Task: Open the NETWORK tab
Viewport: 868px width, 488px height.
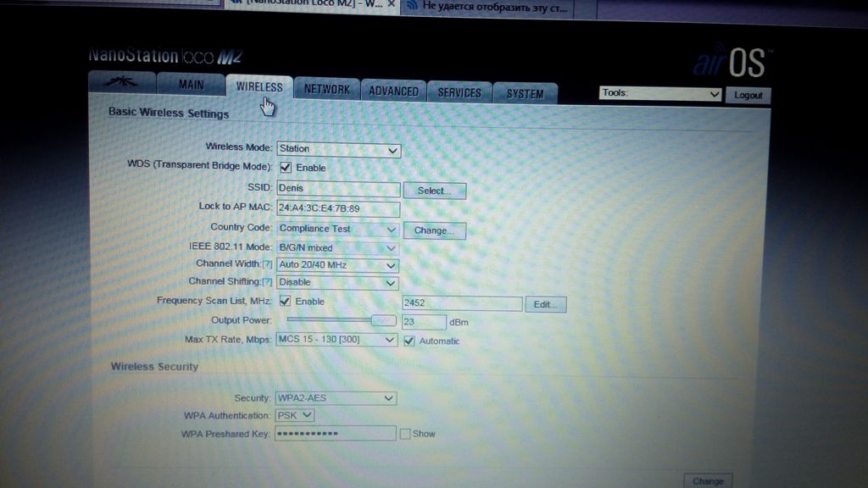Action: (x=326, y=89)
